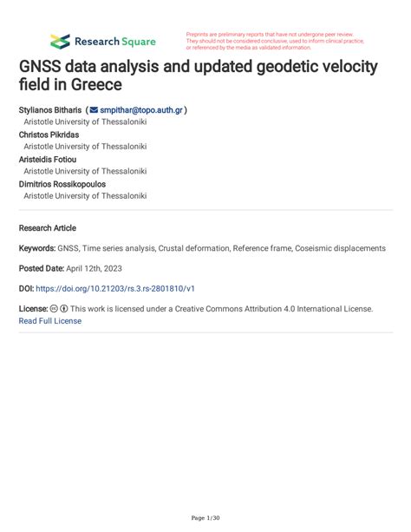Click the Creative Commons license sentence
This screenshot has width=411, height=532.
tap(221, 309)
